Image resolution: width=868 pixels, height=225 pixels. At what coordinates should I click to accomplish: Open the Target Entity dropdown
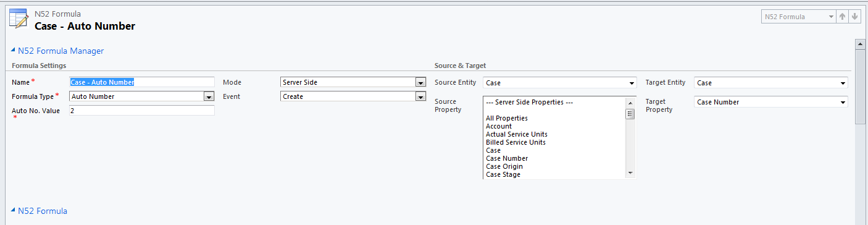click(x=771, y=83)
